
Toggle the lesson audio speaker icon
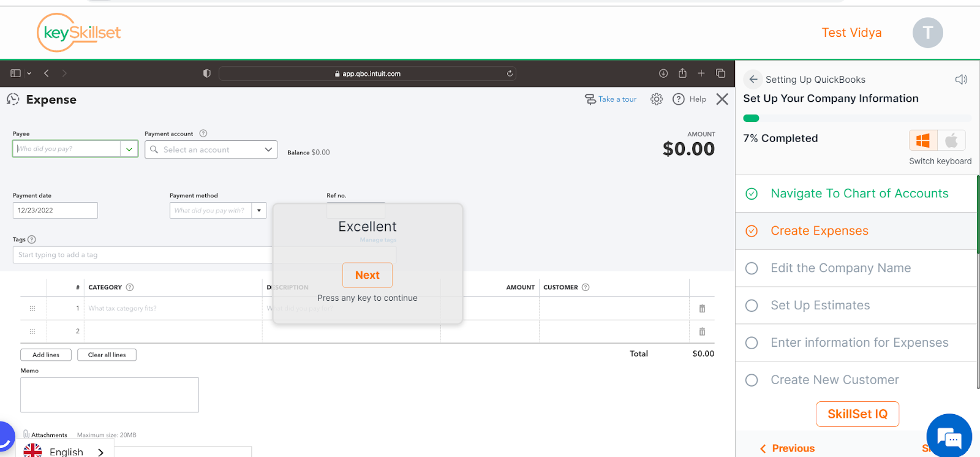coord(962,79)
